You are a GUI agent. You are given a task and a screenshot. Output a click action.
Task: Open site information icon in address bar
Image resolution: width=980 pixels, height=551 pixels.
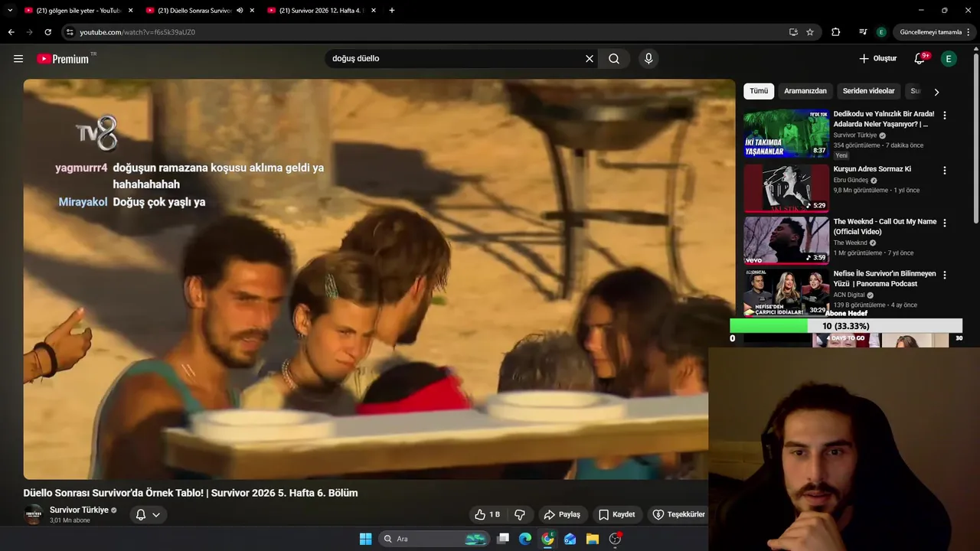[70, 32]
